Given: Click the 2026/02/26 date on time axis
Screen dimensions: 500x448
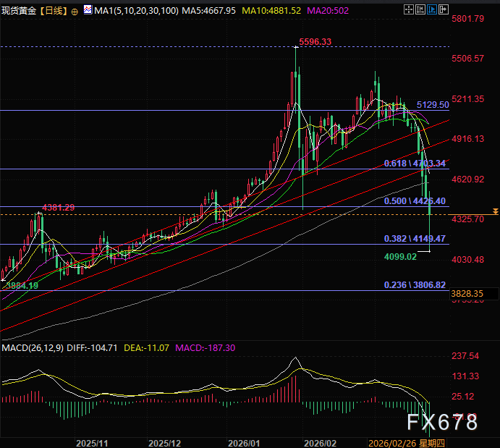Looking at the screenshot, I should 391,441.
